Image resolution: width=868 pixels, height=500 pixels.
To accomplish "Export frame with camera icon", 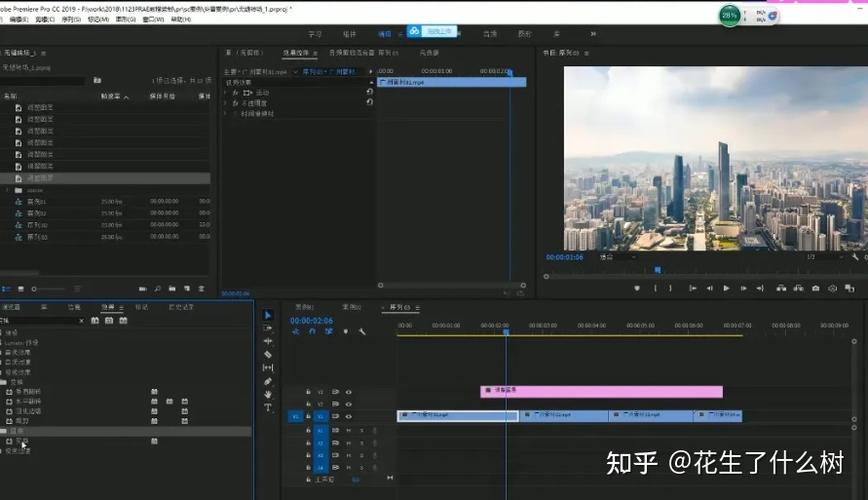I will pos(815,288).
